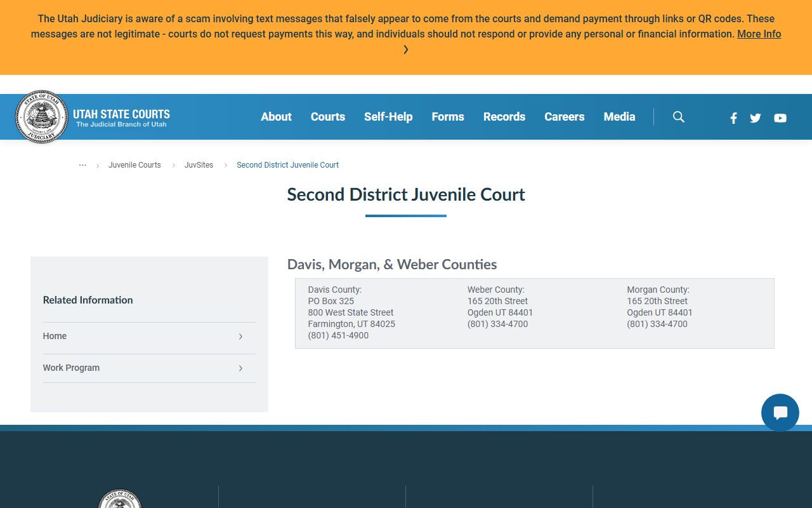Click the chevron next to Work Program
Viewport: 812px width, 508px height.
click(x=240, y=368)
